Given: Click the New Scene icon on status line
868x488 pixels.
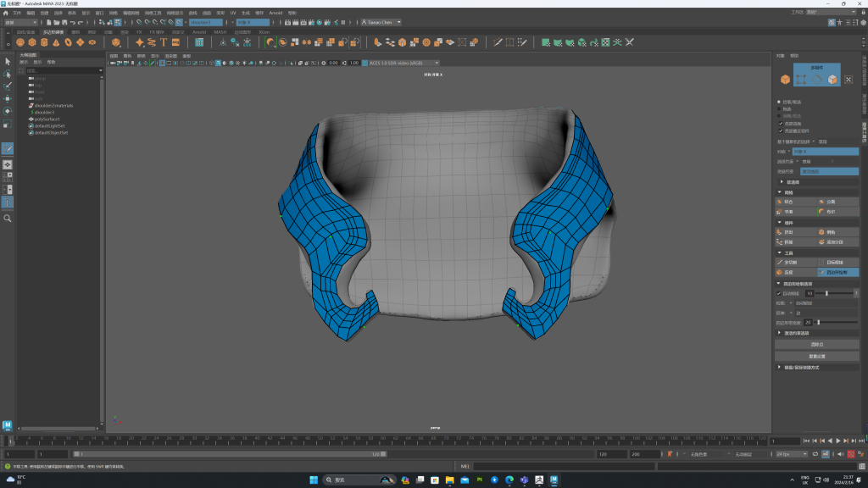Looking at the screenshot, I should [x=48, y=23].
